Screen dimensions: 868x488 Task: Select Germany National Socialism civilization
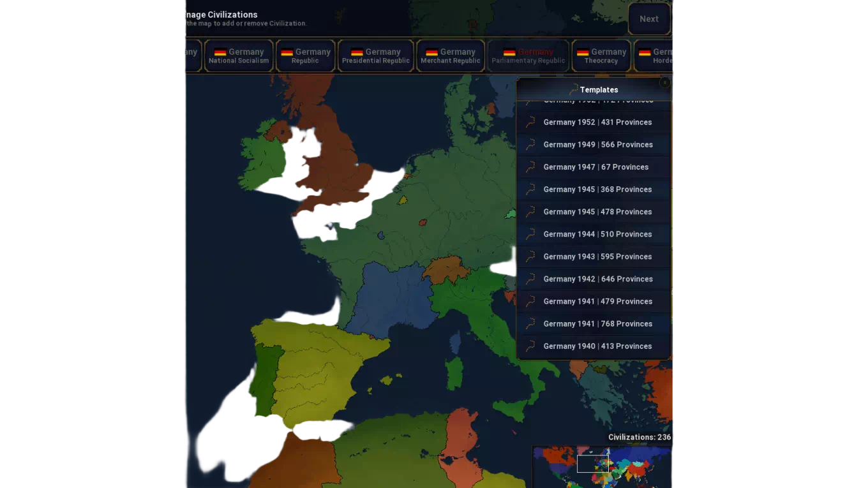(x=239, y=55)
